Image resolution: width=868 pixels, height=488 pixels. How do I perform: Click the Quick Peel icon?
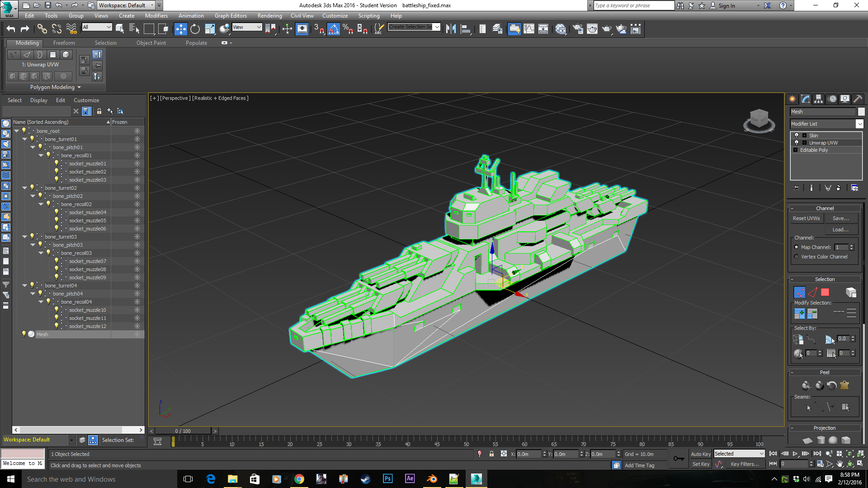pyautogui.click(x=806, y=385)
